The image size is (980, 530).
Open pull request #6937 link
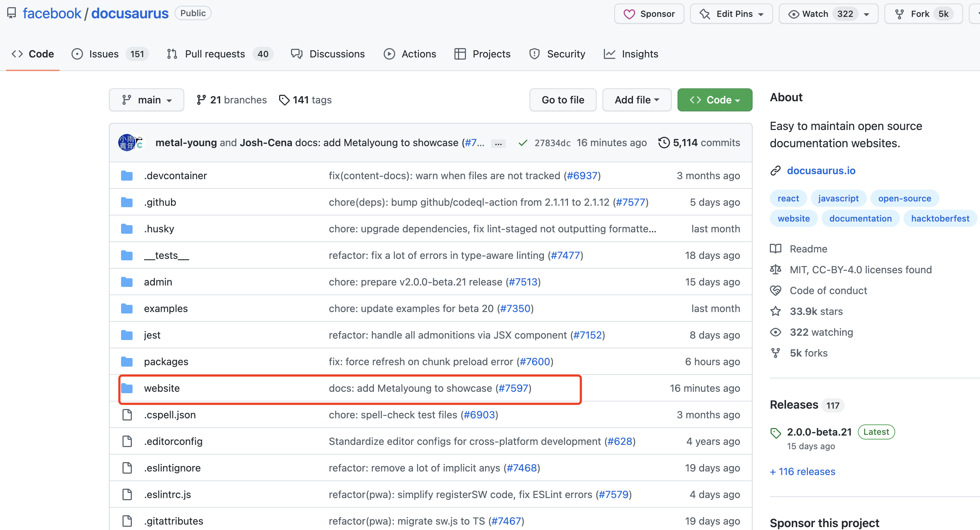tap(582, 176)
